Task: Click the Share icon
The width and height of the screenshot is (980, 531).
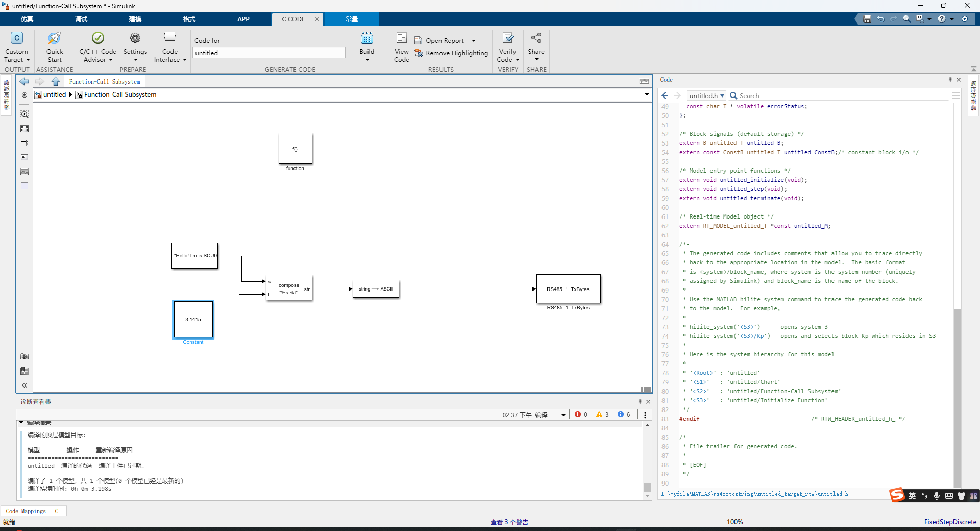Action: 536,38
